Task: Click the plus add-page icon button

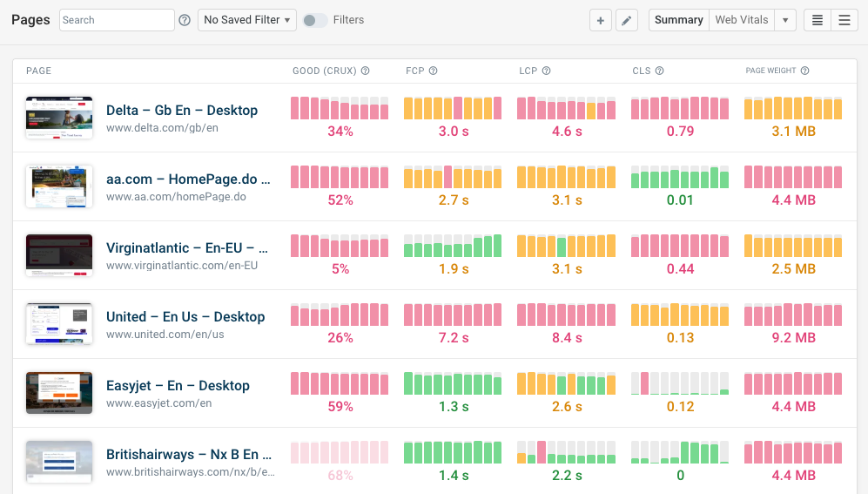Action: coord(601,21)
